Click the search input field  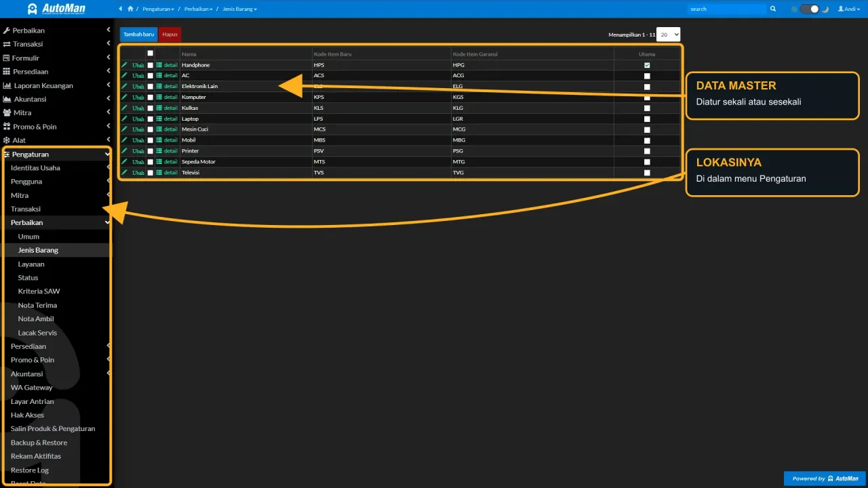click(726, 9)
